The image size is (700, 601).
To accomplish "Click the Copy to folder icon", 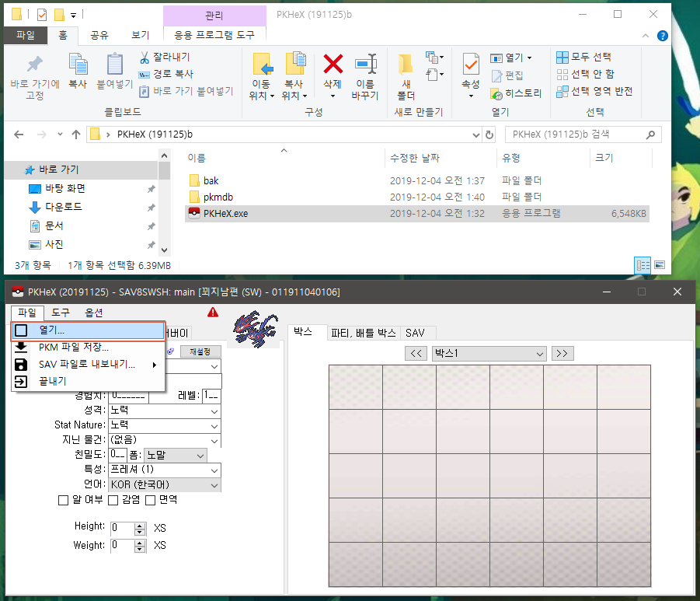I will 295,64.
